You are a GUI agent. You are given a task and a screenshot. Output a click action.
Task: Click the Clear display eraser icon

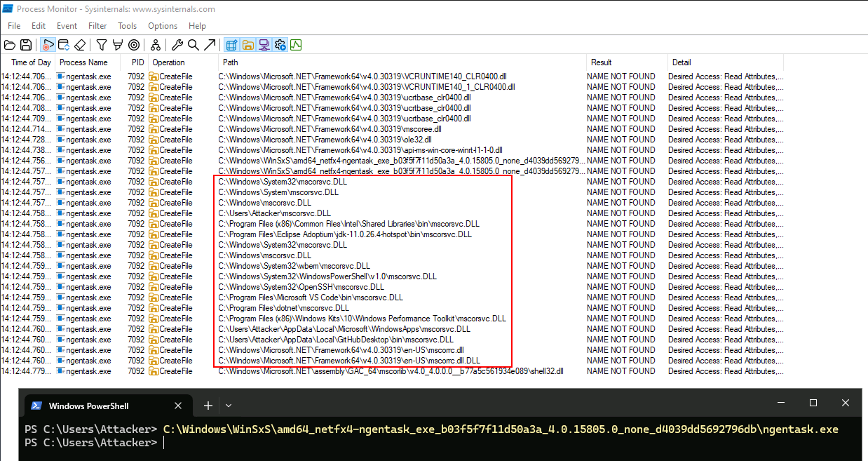coord(80,45)
